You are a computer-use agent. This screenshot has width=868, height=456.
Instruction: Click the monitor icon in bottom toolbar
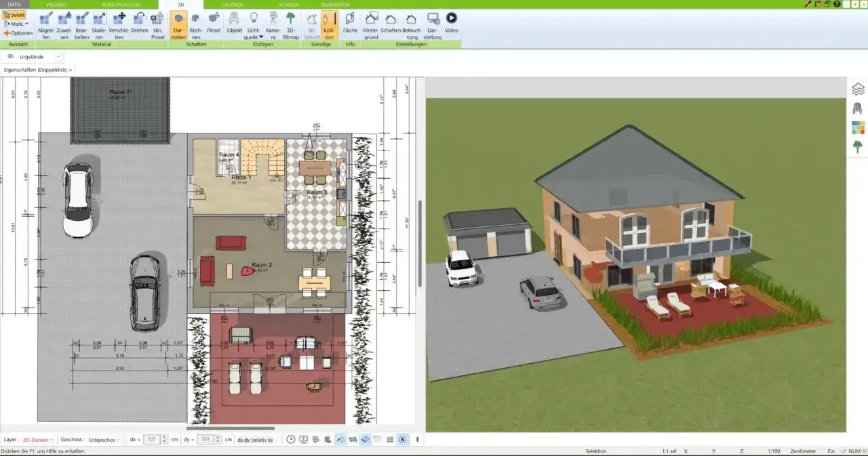[303, 440]
